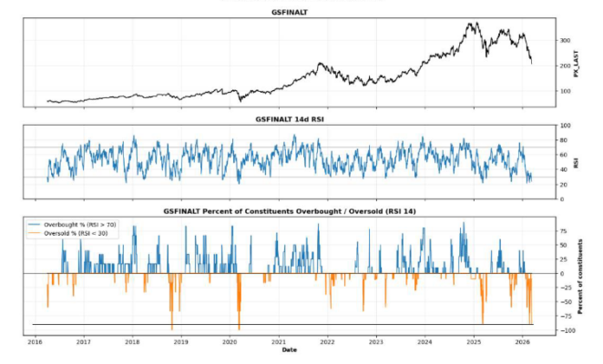This screenshot has width=603, height=364.
Task: Click the 2023 tick on the date axis
Action: [376, 342]
